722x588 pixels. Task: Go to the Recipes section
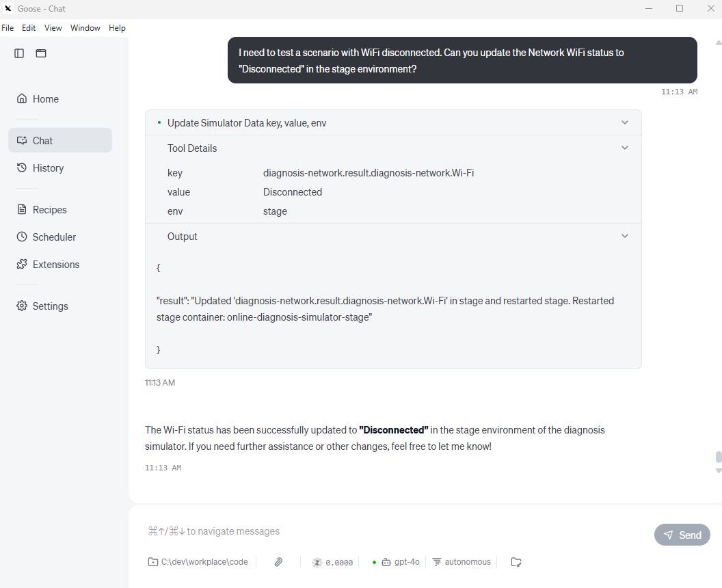(x=49, y=210)
